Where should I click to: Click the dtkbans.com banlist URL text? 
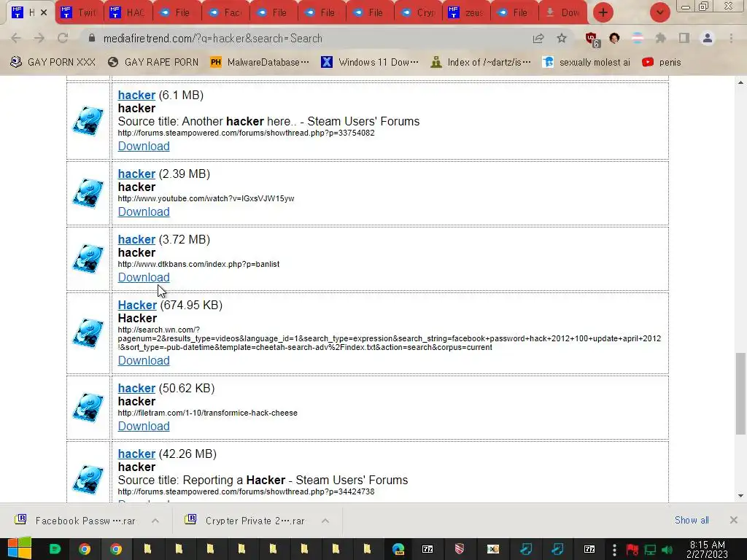click(x=198, y=264)
